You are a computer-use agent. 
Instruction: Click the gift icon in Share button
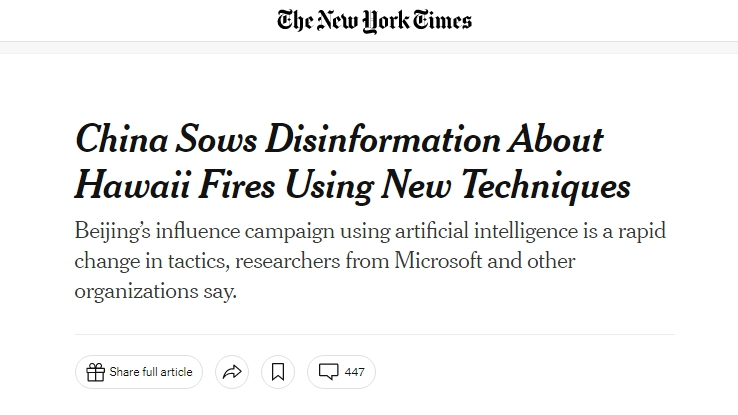(96, 373)
